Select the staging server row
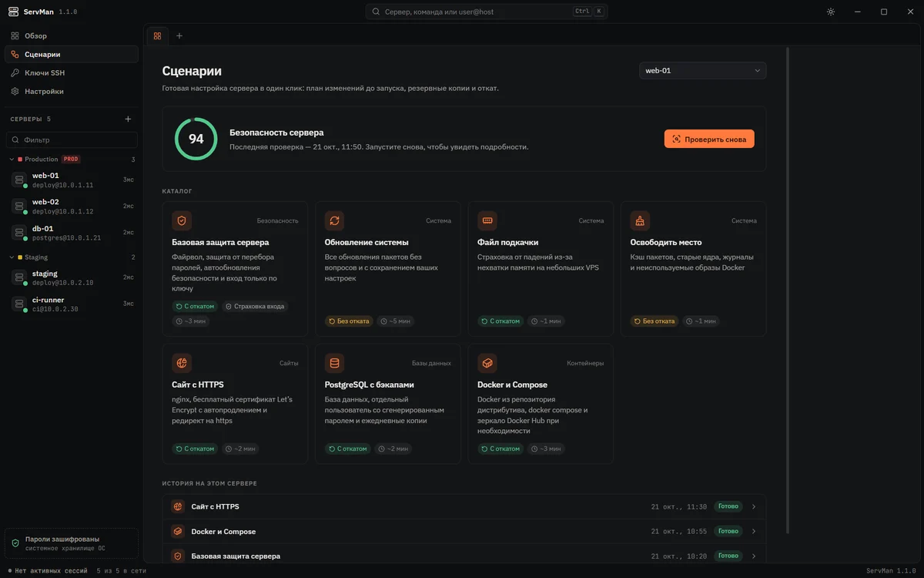Viewport: 924px width, 578px height. (x=72, y=277)
